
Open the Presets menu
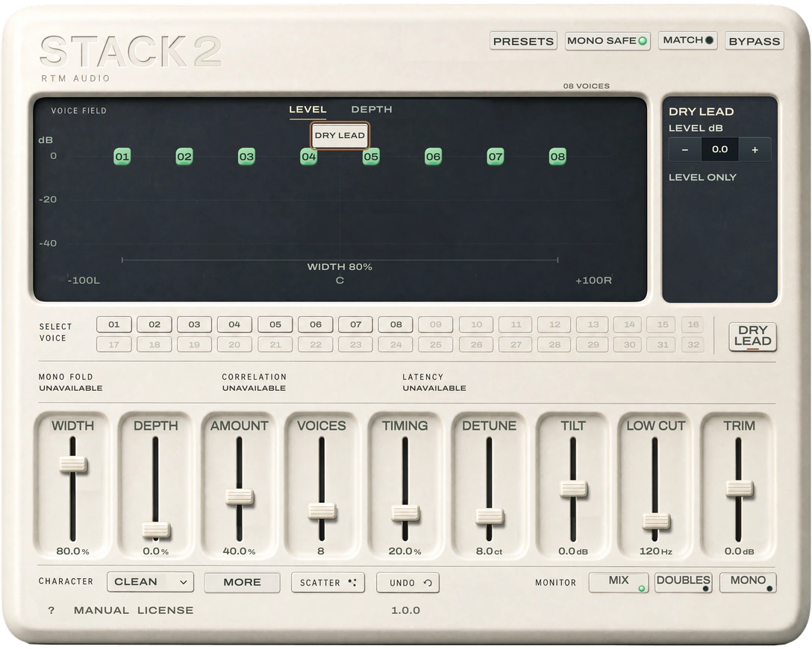point(523,41)
